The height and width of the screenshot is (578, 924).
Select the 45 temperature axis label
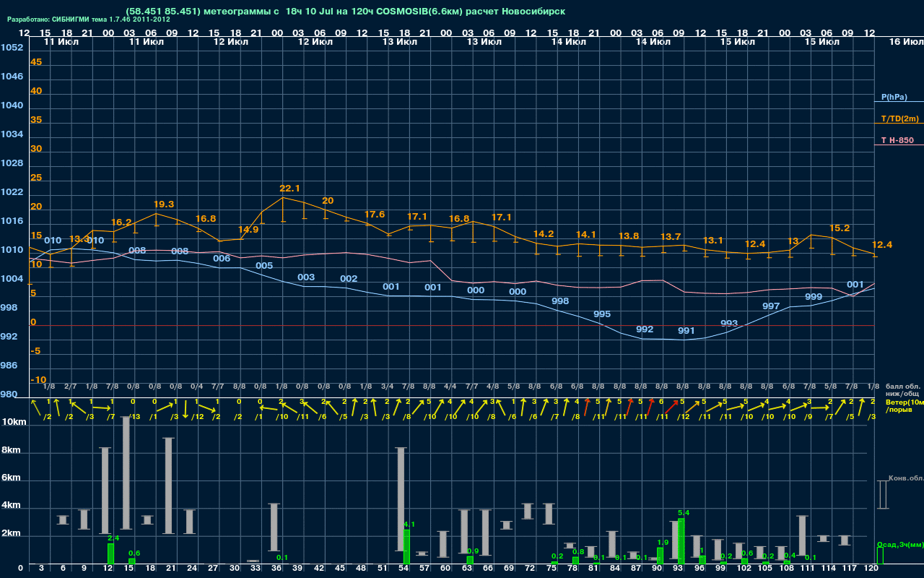pyautogui.click(x=36, y=62)
